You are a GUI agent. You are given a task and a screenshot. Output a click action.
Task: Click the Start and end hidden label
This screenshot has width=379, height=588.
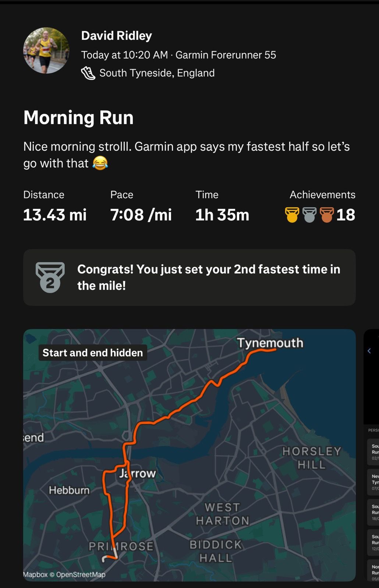[93, 353]
